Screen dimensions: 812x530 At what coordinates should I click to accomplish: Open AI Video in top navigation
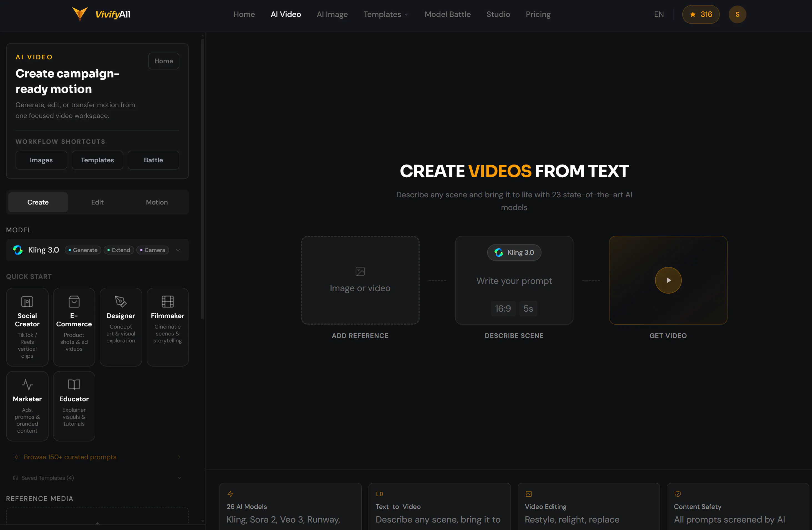click(x=286, y=14)
